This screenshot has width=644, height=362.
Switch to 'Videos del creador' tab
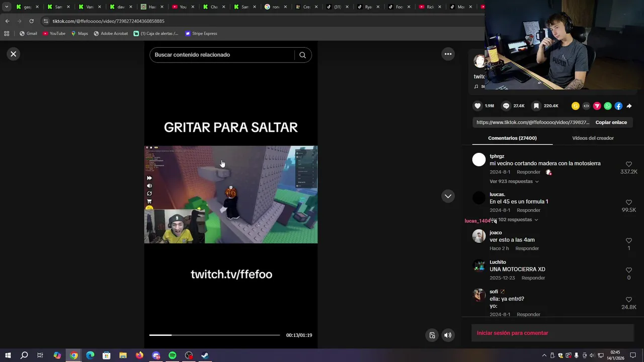pos(593,138)
